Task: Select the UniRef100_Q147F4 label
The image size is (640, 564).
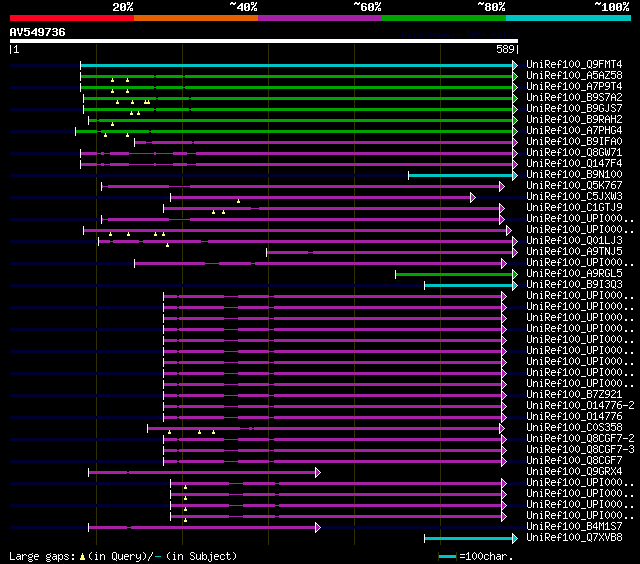Action: (574, 164)
